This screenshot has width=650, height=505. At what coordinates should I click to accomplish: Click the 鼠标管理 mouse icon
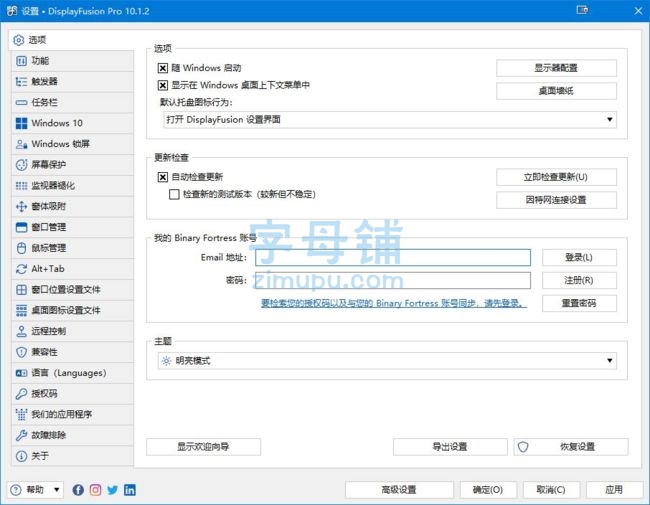(x=21, y=248)
